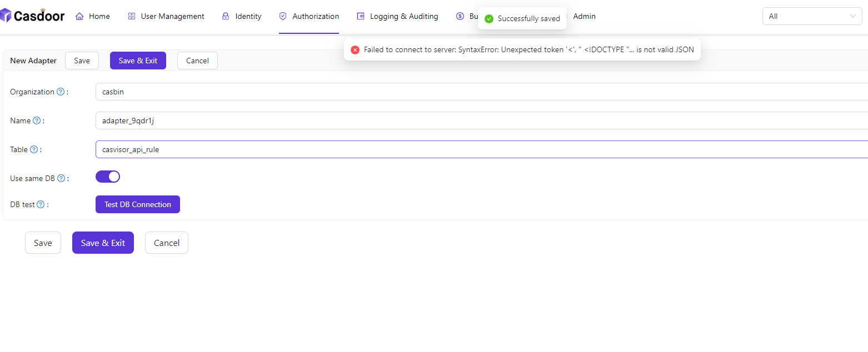Click the bottom Cancel button
The image size is (868, 352).
(x=167, y=243)
